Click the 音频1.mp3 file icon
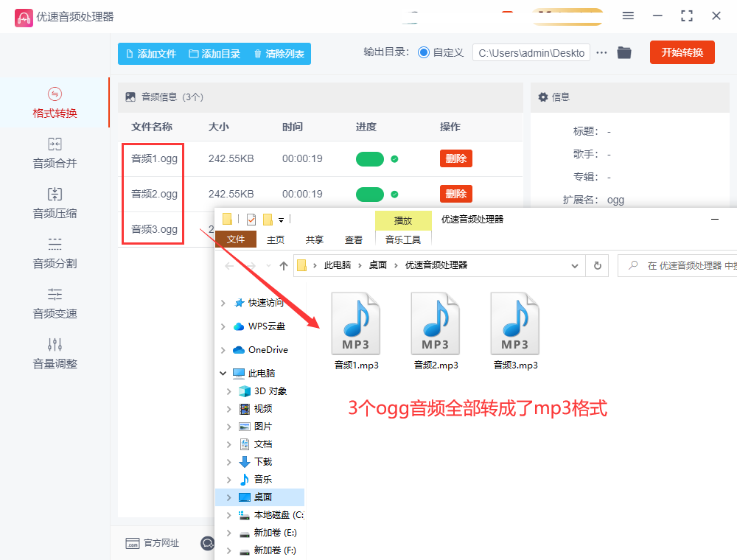Screen dimensions: 737x560 (x=356, y=323)
